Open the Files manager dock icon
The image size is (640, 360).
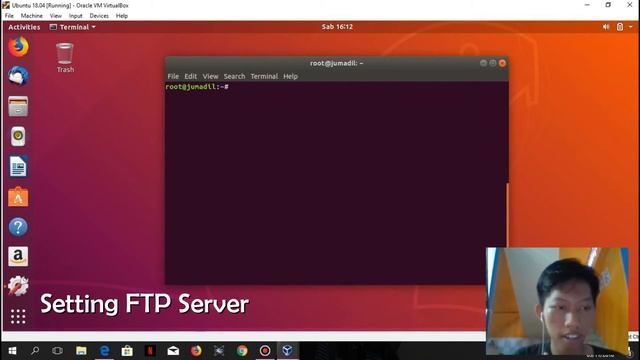coord(18,106)
